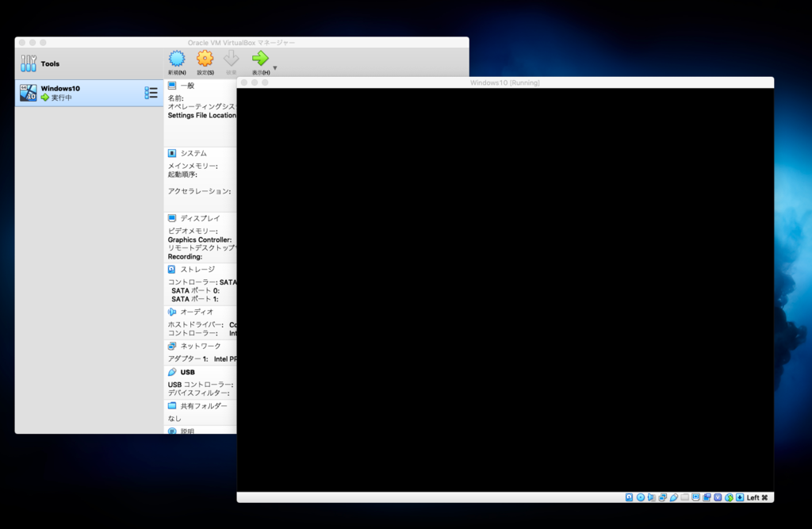Click the Left ⌘ host key indicator
The width and height of the screenshot is (812, 529).
(x=757, y=497)
